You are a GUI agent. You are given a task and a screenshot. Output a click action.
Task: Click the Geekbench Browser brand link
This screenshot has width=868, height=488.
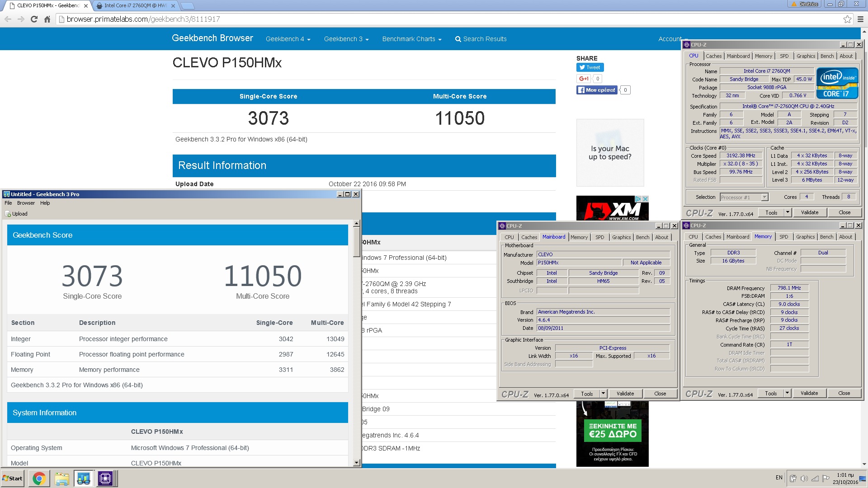click(x=212, y=38)
